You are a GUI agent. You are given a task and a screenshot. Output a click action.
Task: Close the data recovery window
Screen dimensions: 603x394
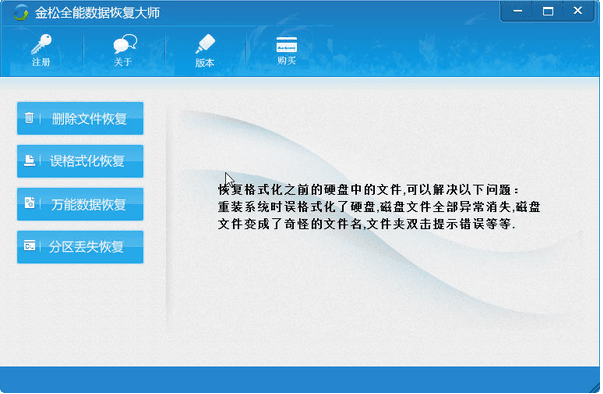tap(578, 11)
